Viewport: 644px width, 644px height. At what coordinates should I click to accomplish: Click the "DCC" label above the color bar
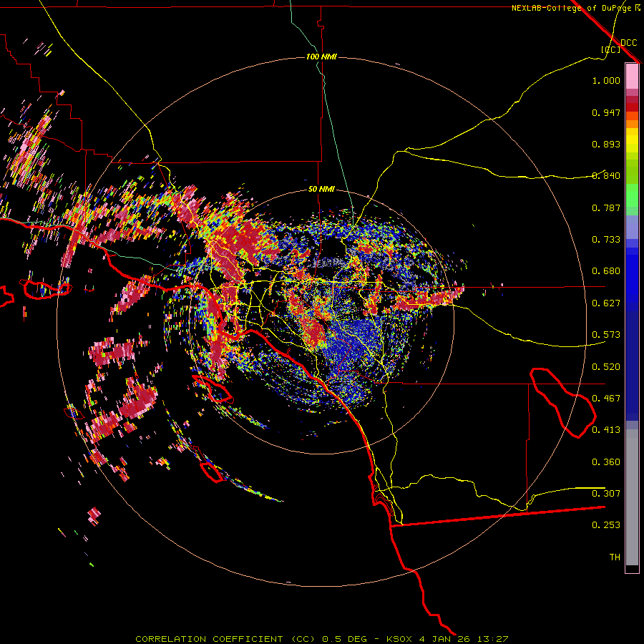pos(628,42)
